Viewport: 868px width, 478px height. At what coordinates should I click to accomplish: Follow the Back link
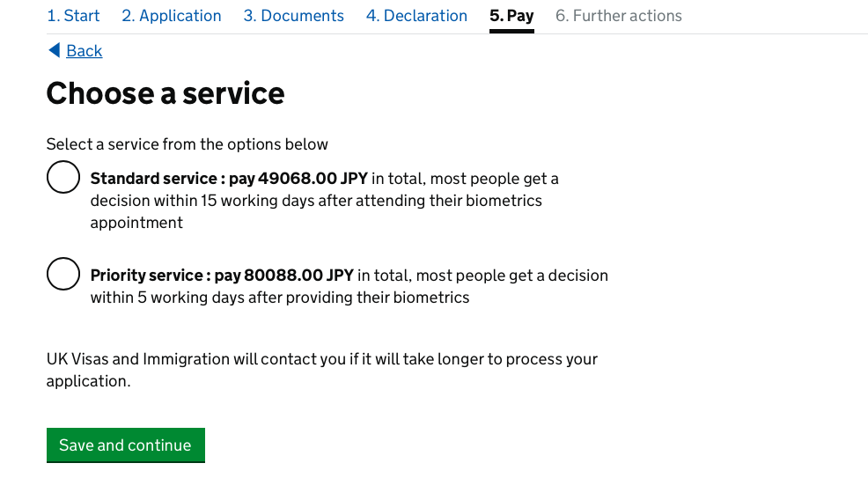point(85,51)
